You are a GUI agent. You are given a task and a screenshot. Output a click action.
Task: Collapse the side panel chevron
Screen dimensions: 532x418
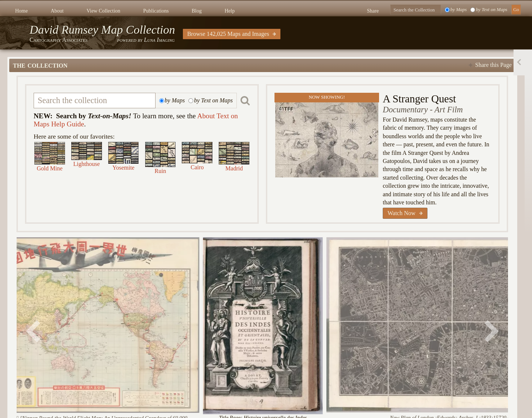pos(519,62)
